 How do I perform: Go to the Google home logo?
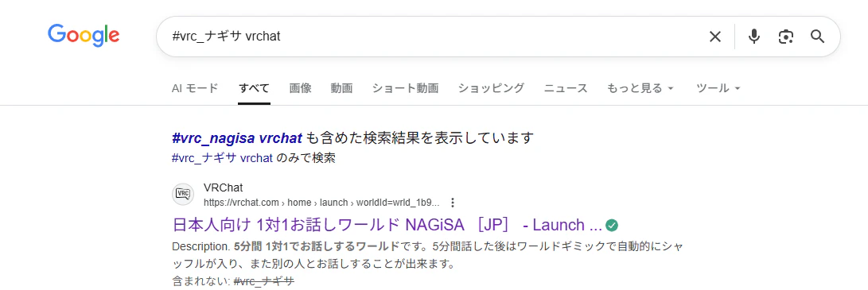click(x=84, y=36)
